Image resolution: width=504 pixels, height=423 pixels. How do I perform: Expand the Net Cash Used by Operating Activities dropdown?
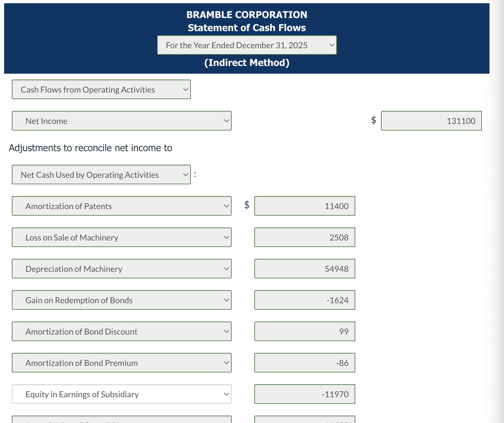click(101, 175)
